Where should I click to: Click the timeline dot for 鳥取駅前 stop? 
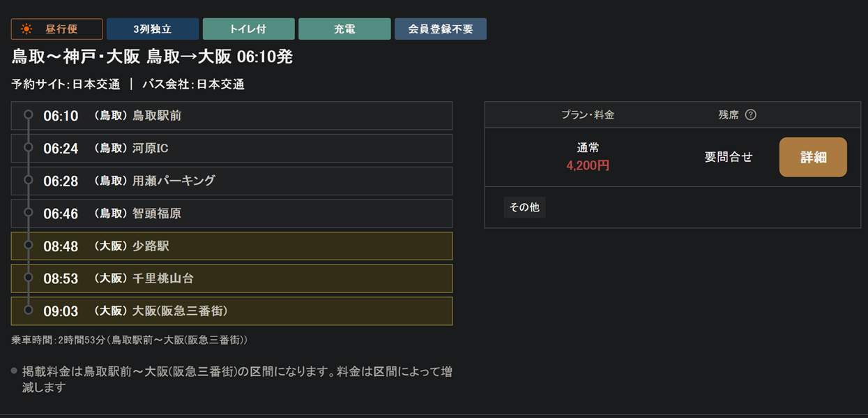click(x=29, y=114)
